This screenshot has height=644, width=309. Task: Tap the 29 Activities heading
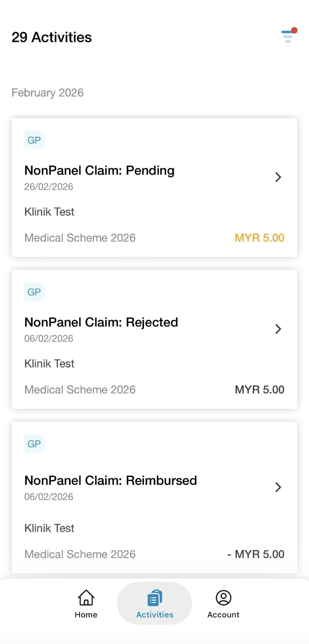pyautogui.click(x=52, y=37)
